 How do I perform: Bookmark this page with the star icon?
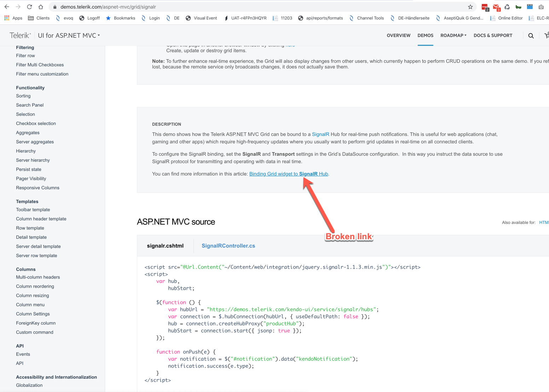pyautogui.click(x=470, y=7)
